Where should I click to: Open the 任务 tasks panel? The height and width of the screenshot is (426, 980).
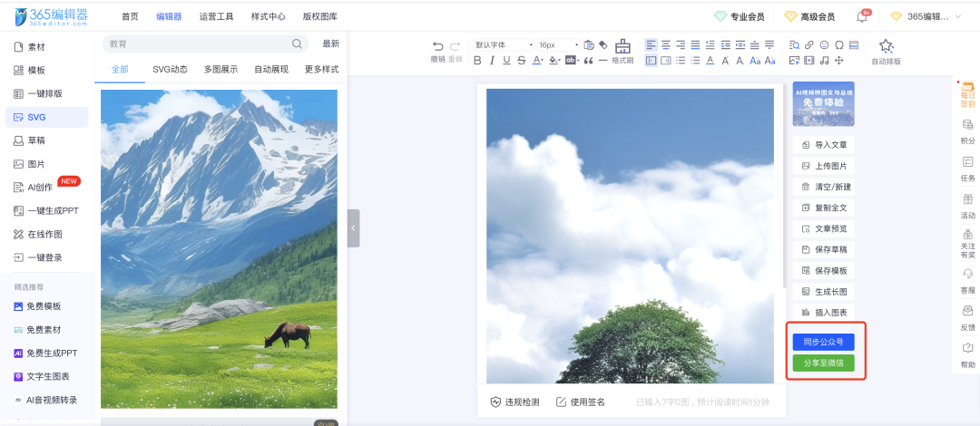(x=967, y=169)
